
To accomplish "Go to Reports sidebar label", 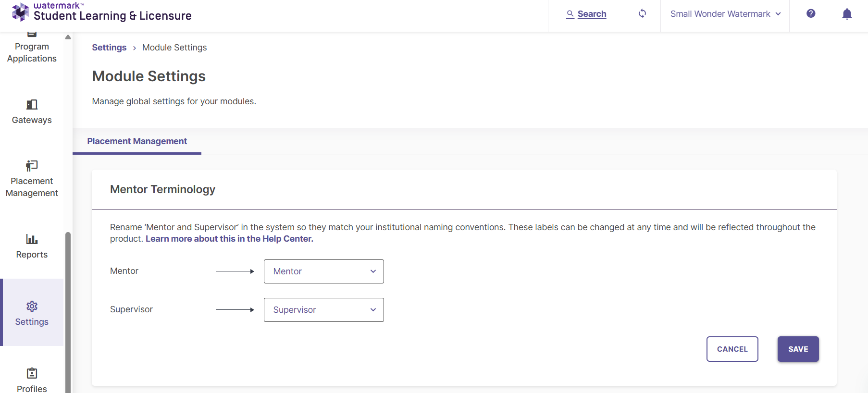I will 32,255.
